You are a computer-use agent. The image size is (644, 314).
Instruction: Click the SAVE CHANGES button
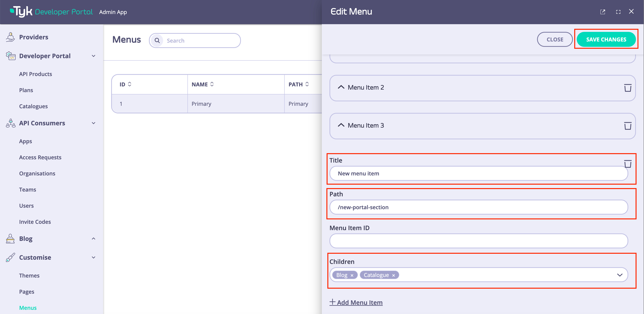pyautogui.click(x=606, y=39)
